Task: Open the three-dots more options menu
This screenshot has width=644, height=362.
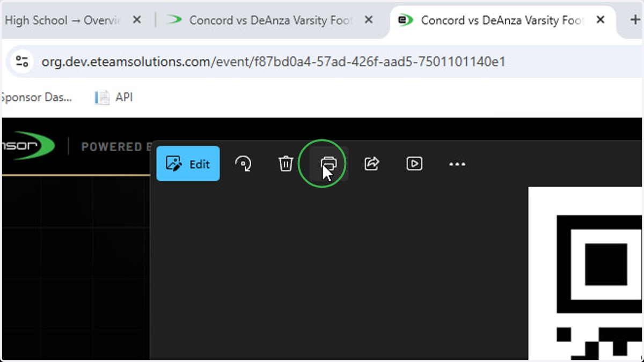Action: pyautogui.click(x=457, y=164)
